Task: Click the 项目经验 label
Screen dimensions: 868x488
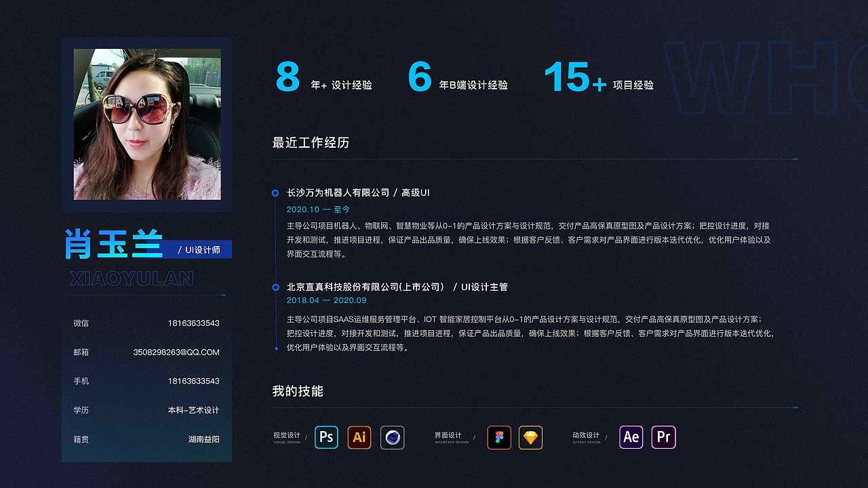Action: pos(633,85)
